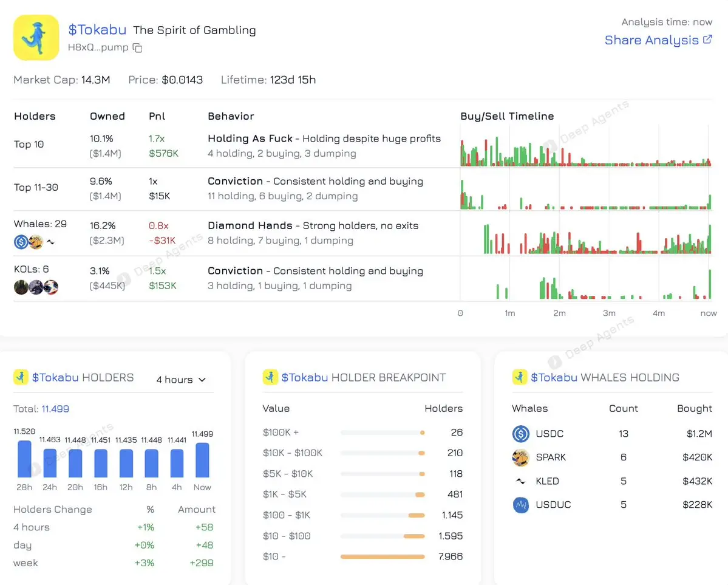This screenshot has height=585, width=728.
Task: Click the Tokabu icon in HOLDER BREAKPOINT header
Action: (x=270, y=377)
